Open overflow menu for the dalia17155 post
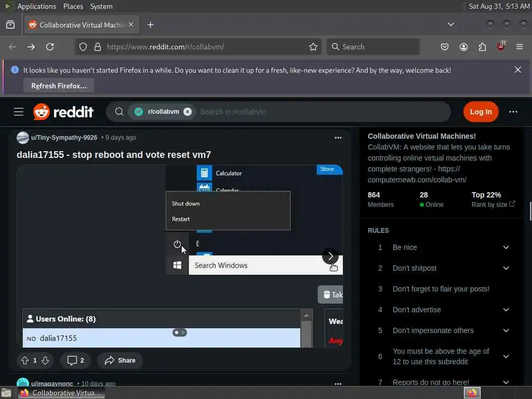This screenshot has width=532, height=399. click(338, 138)
